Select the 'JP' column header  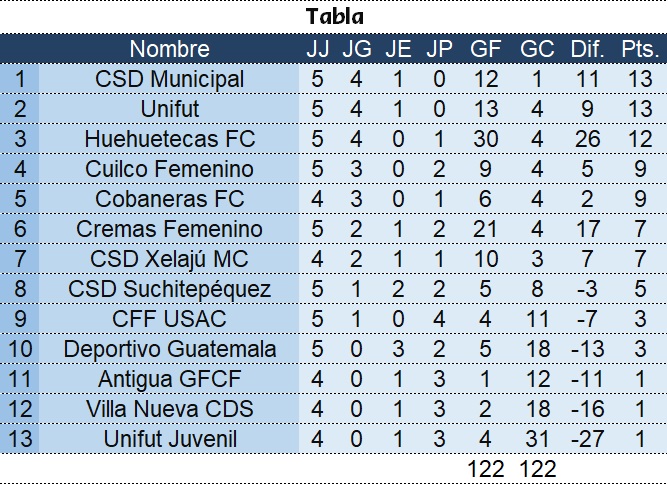439,49
